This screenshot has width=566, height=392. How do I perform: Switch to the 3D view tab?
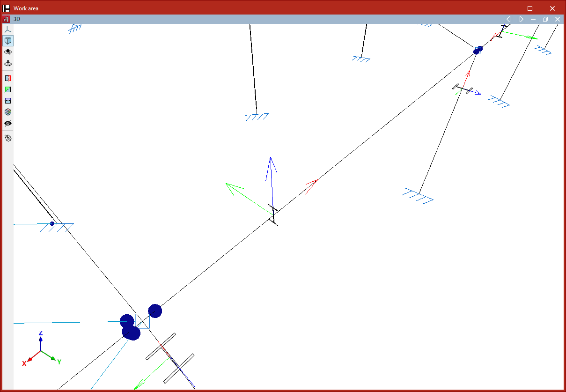pos(17,19)
